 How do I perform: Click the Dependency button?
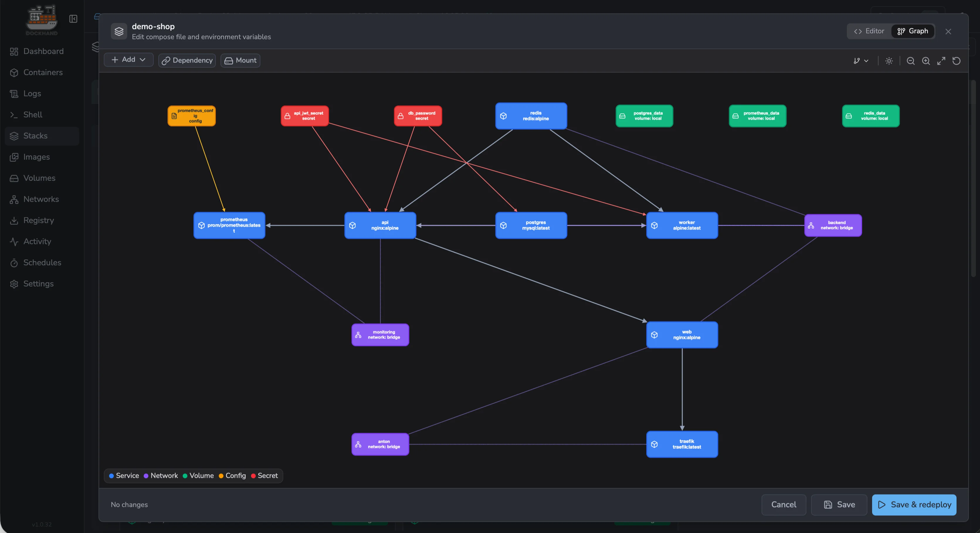point(187,60)
